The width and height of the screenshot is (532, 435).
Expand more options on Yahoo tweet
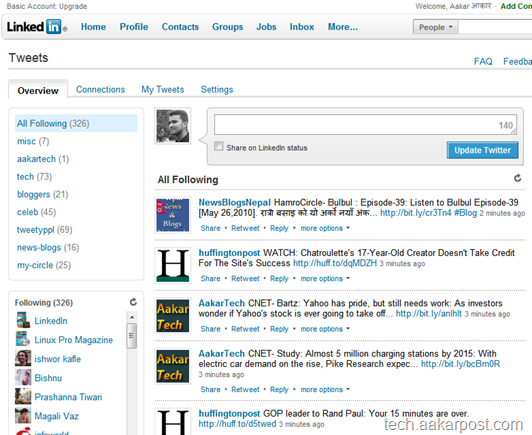coord(325,329)
